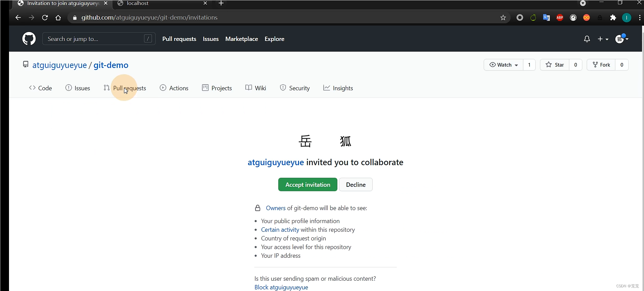Click the browser address bar URL
644x291 pixels.
150,18
